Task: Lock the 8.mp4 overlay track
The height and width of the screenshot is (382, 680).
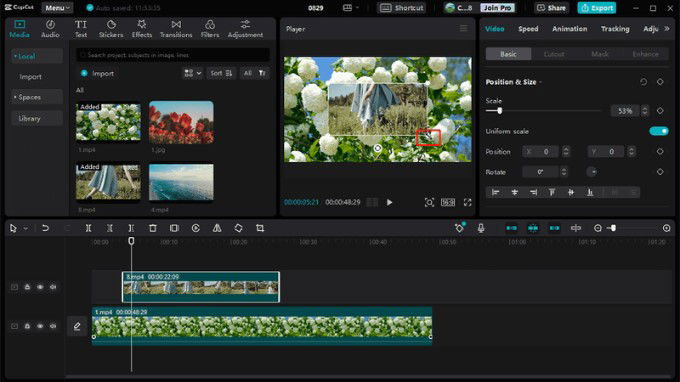Action: [x=27, y=287]
